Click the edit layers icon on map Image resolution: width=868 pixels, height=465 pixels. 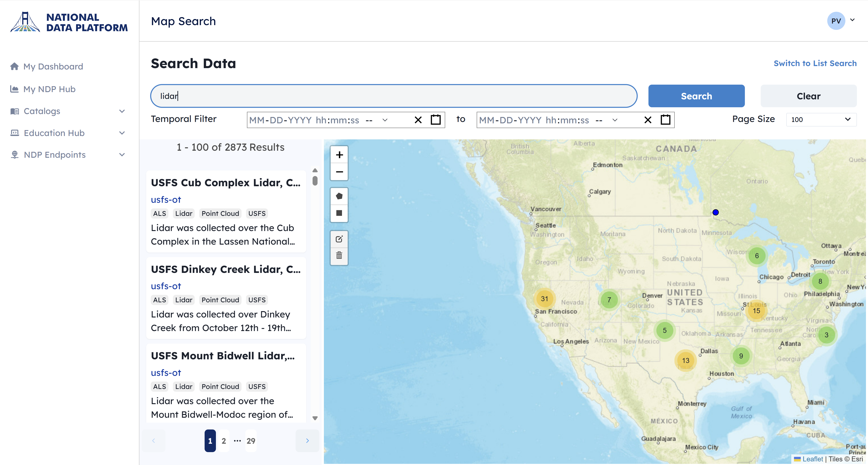pyautogui.click(x=339, y=239)
